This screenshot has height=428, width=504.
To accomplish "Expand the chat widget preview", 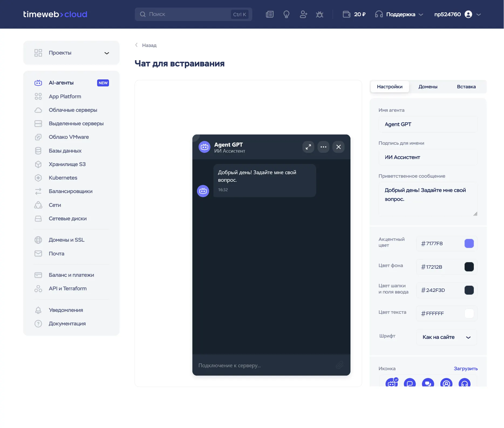I will (x=308, y=147).
